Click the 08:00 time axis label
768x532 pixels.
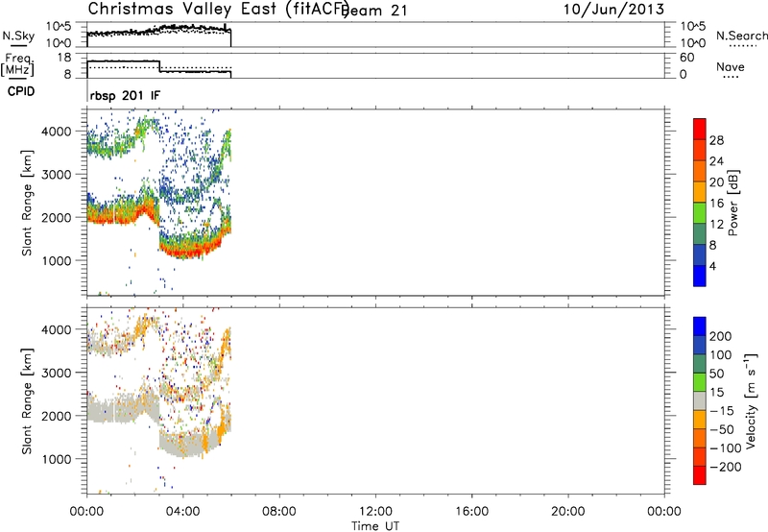pos(279,512)
